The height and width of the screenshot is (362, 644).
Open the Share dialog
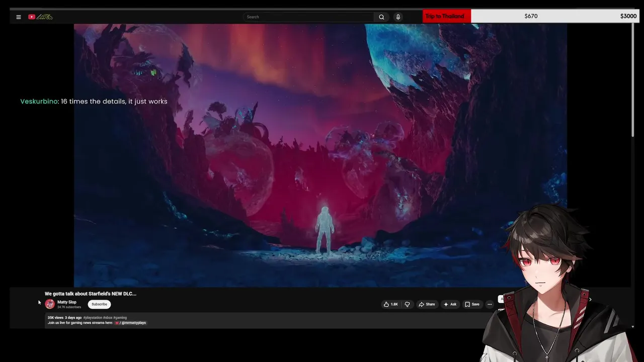427,304
